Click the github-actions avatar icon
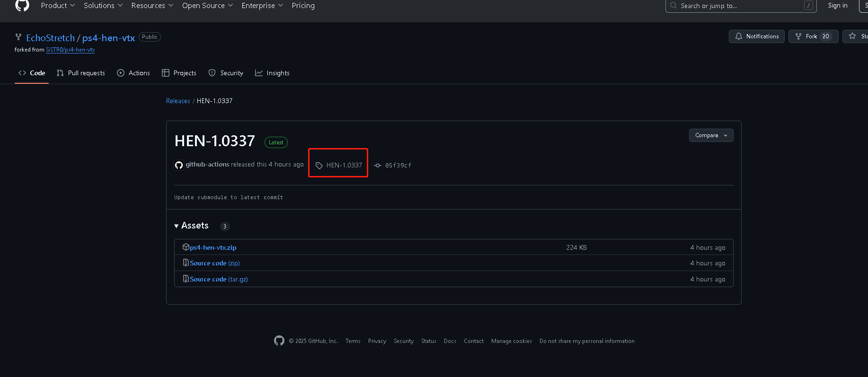Viewport: 868px width, 377px height. [x=179, y=165]
